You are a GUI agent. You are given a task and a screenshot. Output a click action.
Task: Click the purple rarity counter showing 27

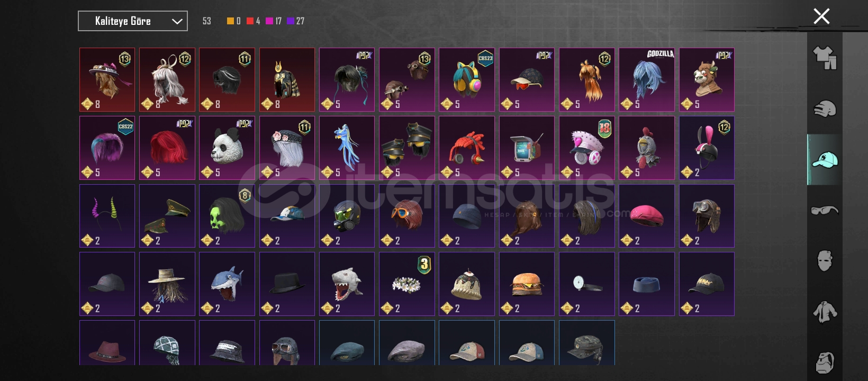pyautogui.click(x=295, y=21)
